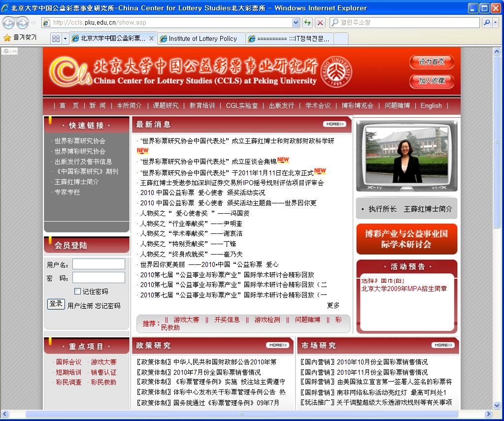This screenshot has width=504, height=421.
Task: Open Favorites star button
Action: [20, 37]
